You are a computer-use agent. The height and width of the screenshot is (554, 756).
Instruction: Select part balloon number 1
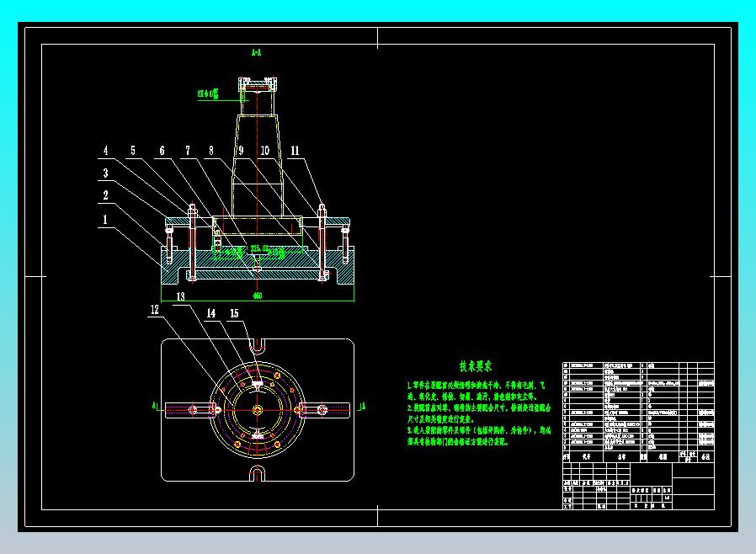pyautogui.click(x=105, y=220)
